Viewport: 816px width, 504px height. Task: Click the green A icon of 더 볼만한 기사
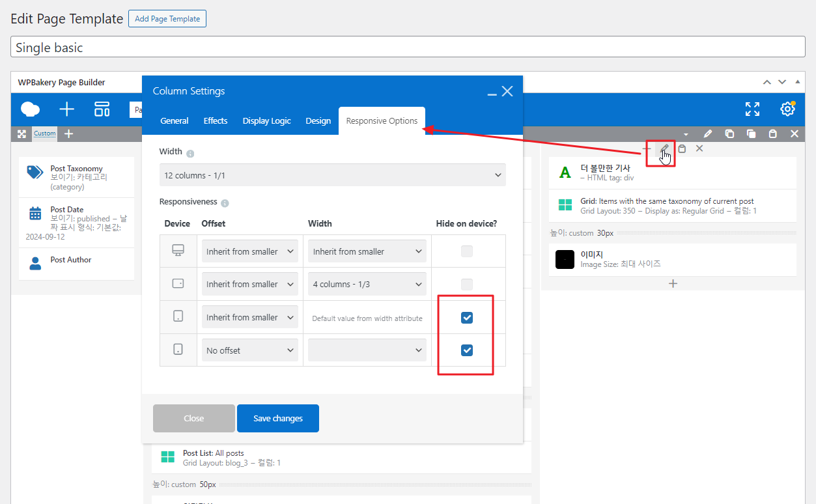tap(565, 173)
